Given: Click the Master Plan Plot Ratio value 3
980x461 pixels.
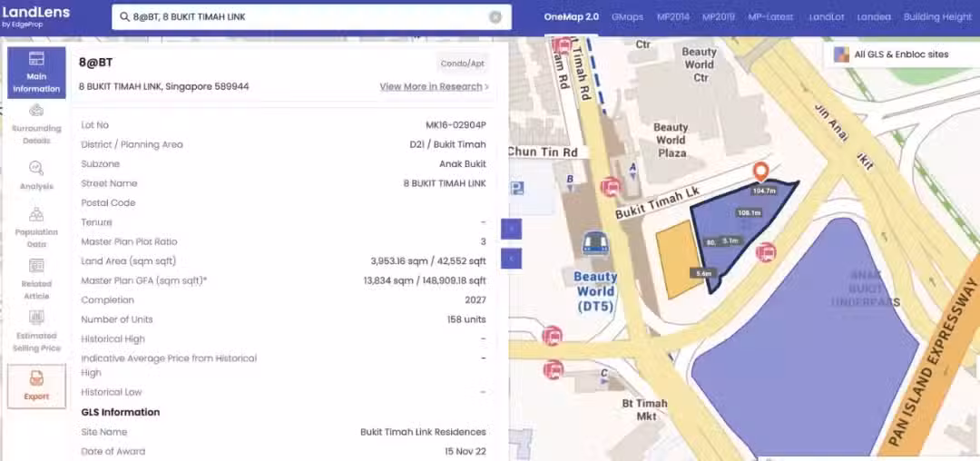Looking at the screenshot, I should coord(483,241).
